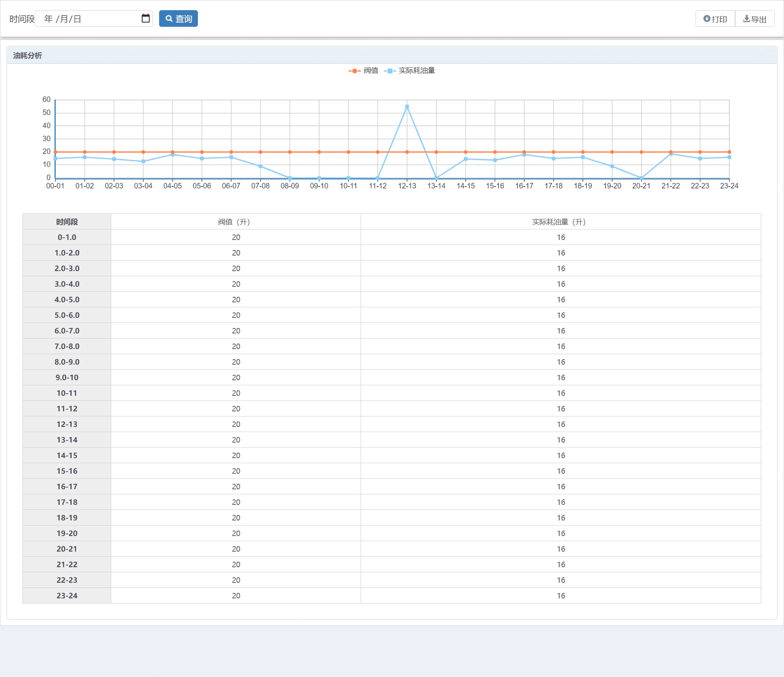Click the 油耗分析 panel title
784x677 pixels.
click(28, 55)
